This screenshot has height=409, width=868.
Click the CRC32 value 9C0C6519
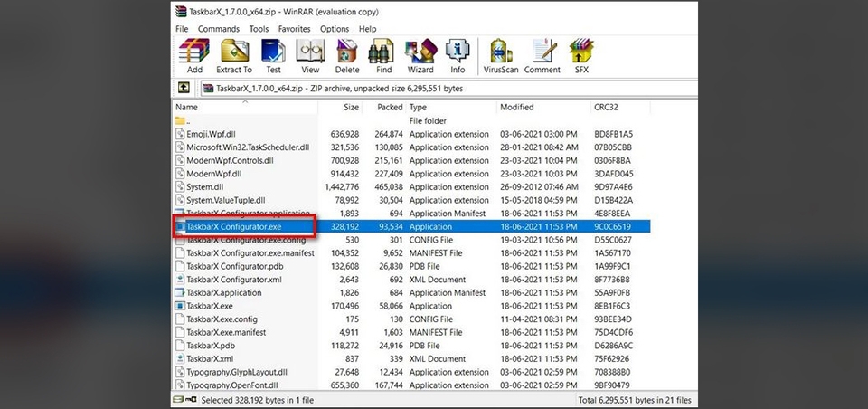tap(612, 226)
